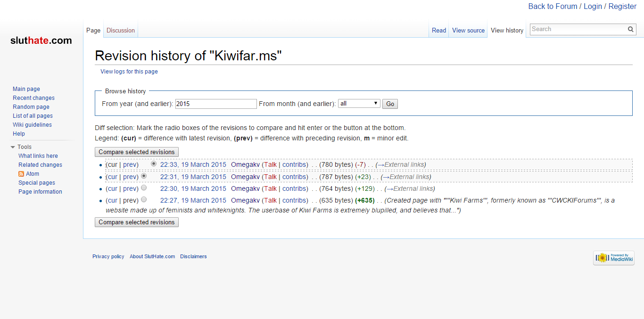The height and width of the screenshot is (319, 644).
Task: Click section arrow before External links, 22:31 row
Action: [386, 177]
